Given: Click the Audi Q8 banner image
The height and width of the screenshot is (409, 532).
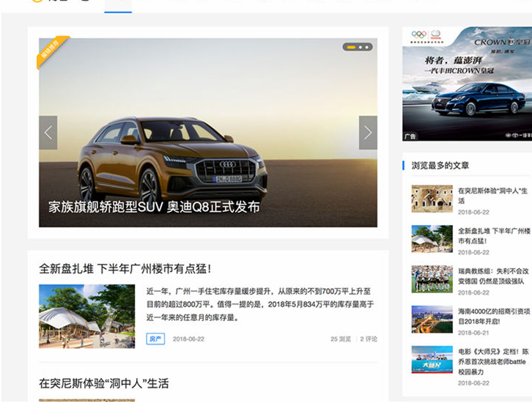Looking at the screenshot, I should (x=208, y=133).
